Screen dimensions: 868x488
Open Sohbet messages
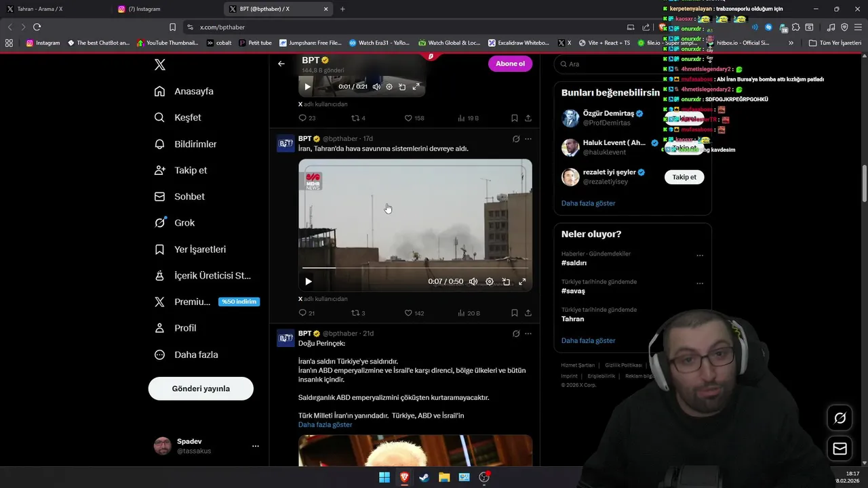tap(180, 197)
